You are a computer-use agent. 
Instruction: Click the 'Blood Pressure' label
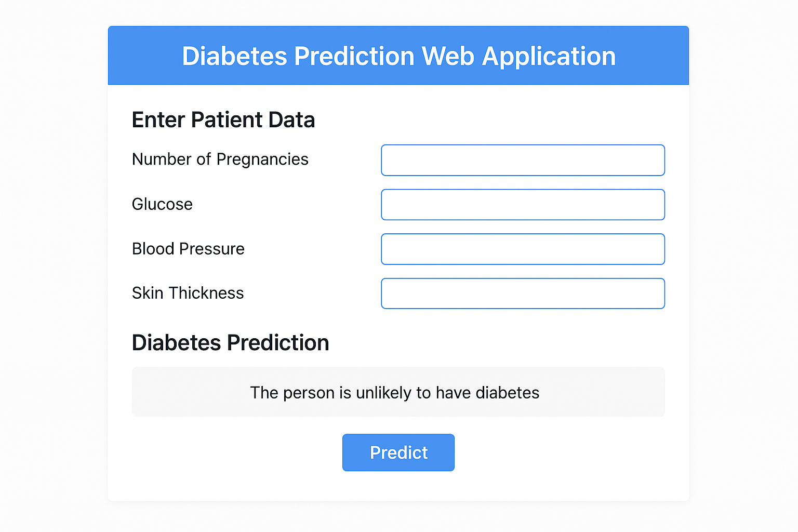click(188, 249)
